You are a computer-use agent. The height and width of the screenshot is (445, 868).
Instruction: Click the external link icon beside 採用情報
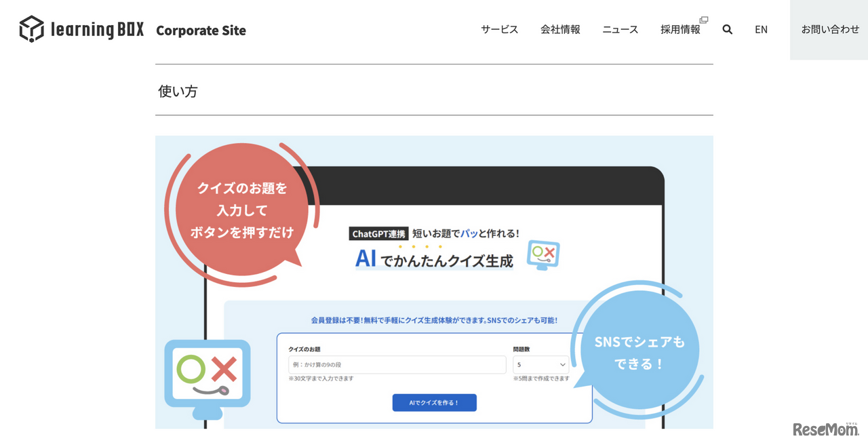[704, 20]
